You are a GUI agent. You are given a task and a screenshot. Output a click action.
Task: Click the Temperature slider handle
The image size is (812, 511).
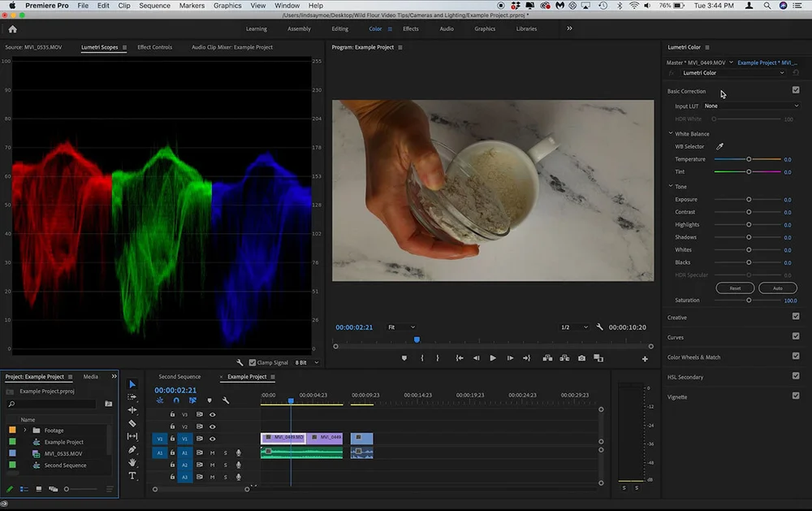(x=749, y=159)
